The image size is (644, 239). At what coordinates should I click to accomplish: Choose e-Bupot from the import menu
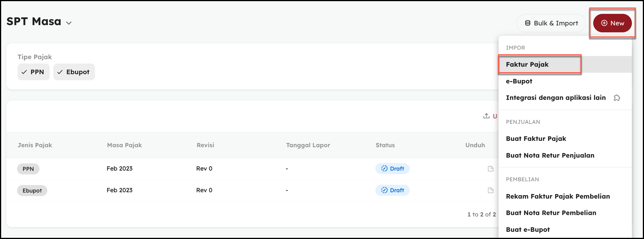click(519, 81)
